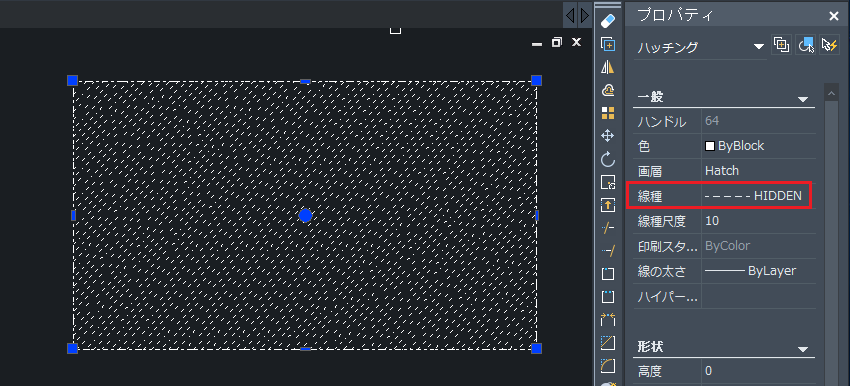Viewport: 850px width, 386px height.
Task: Collapse the 一般 section
Action: coord(803,99)
